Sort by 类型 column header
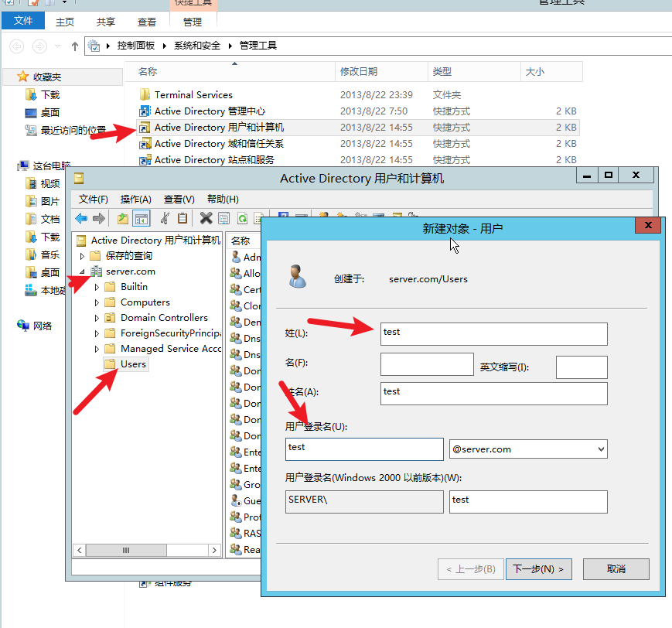672x628 pixels. coord(474,72)
